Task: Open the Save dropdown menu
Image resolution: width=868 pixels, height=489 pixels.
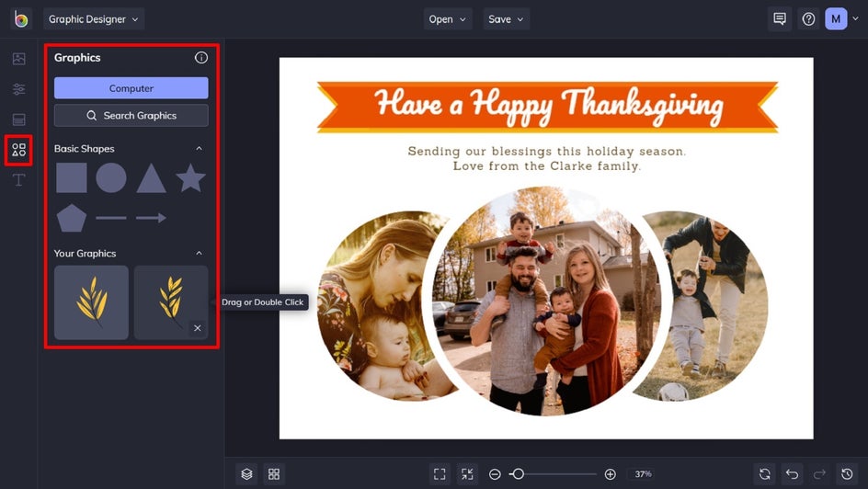Action: pos(506,19)
